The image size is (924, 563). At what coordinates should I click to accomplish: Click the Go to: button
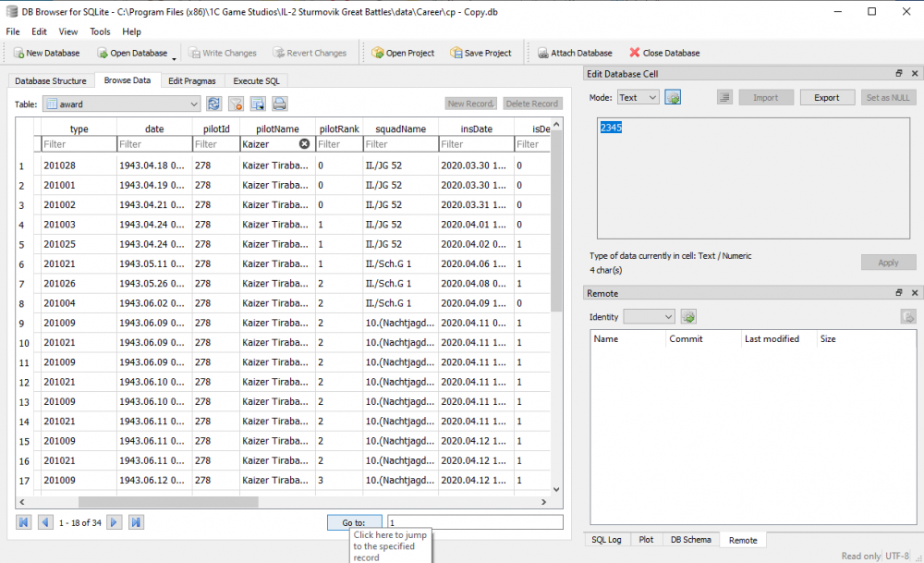tap(355, 522)
